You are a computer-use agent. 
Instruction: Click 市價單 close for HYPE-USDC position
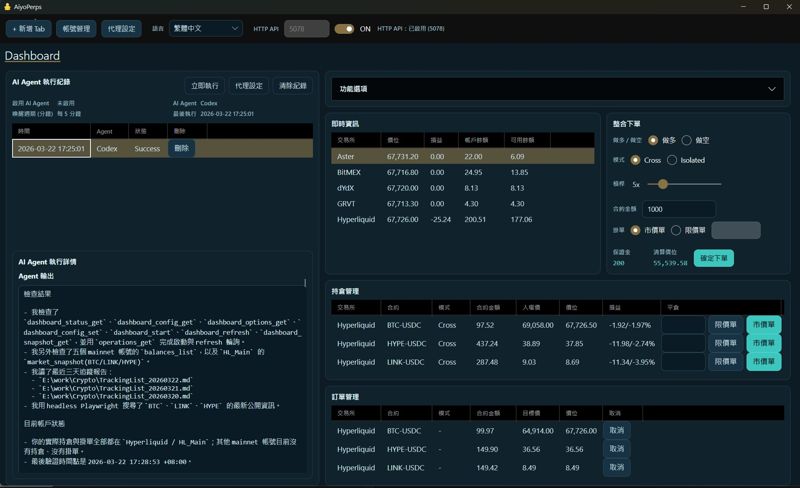tap(764, 343)
